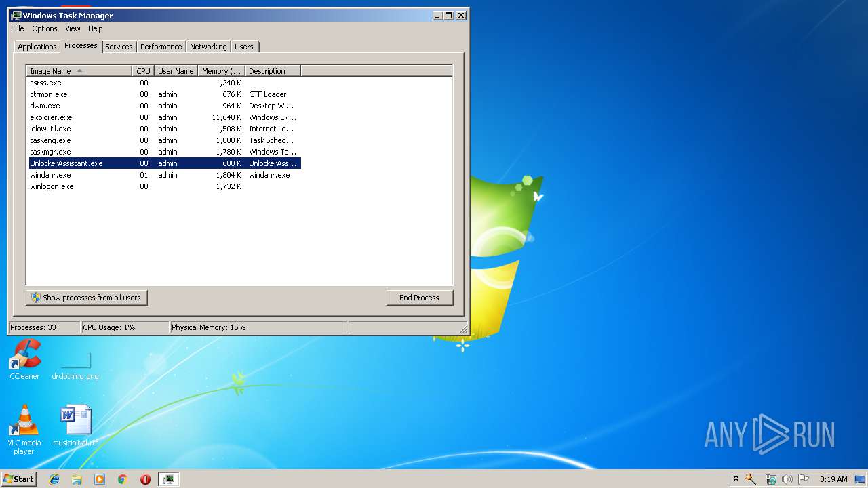This screenshot has width=868, height=488.
Task: Switch to the Services tab
Action: pyautogui.click(x=119, y=47)
